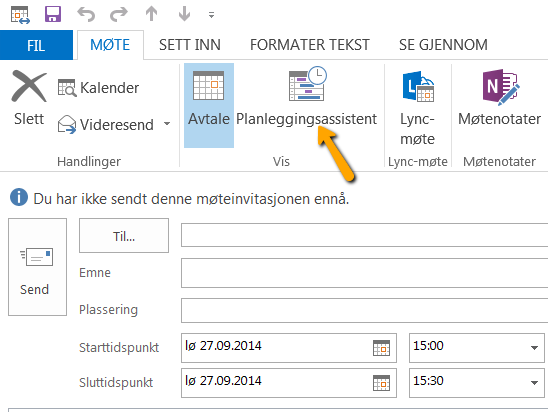The width and height of the screenshot is (548, 412).
Task: Open the FIL tab
Action: 36,45
